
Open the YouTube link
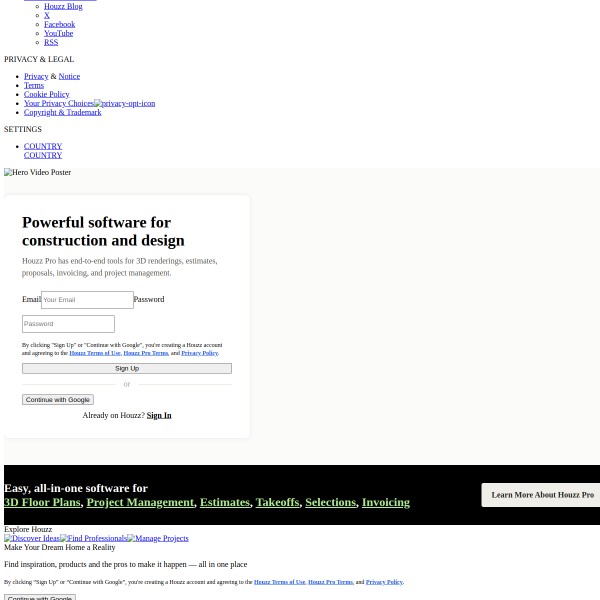(58, 33)
